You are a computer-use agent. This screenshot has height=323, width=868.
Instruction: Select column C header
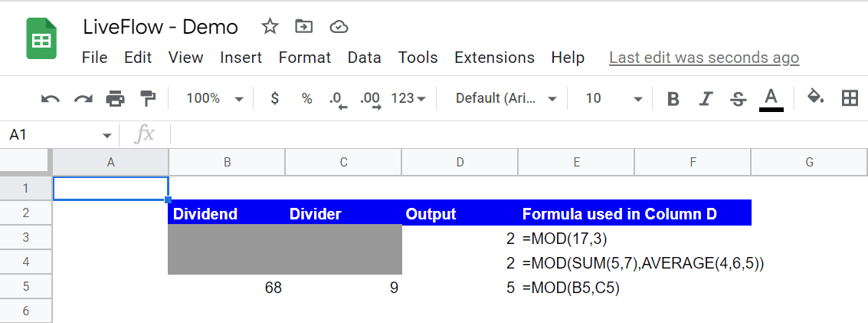(x=343, y=163)
